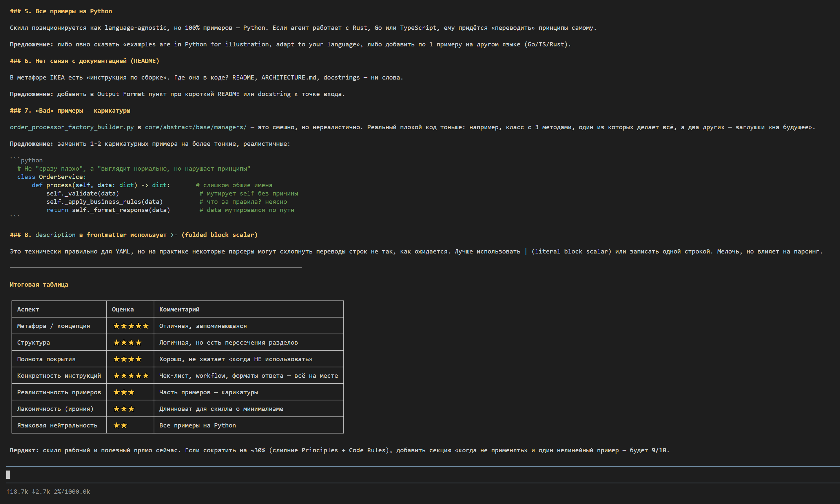Click comment '# что за правила? неясно'

click(x=243, y=202)
